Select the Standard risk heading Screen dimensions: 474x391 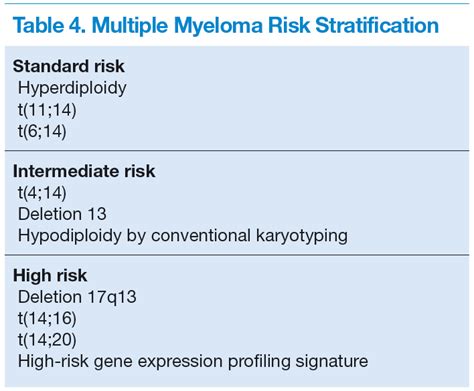(69, 66)
